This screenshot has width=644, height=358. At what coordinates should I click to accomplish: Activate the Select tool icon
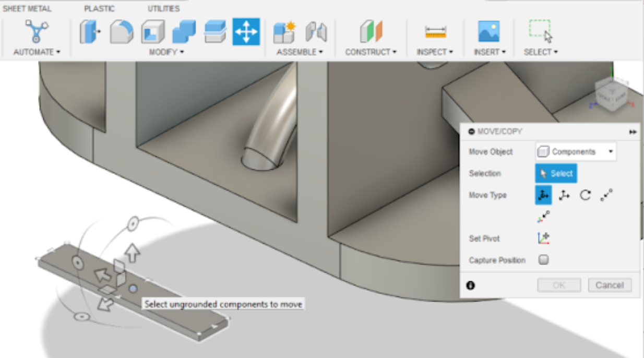point(541,31)
